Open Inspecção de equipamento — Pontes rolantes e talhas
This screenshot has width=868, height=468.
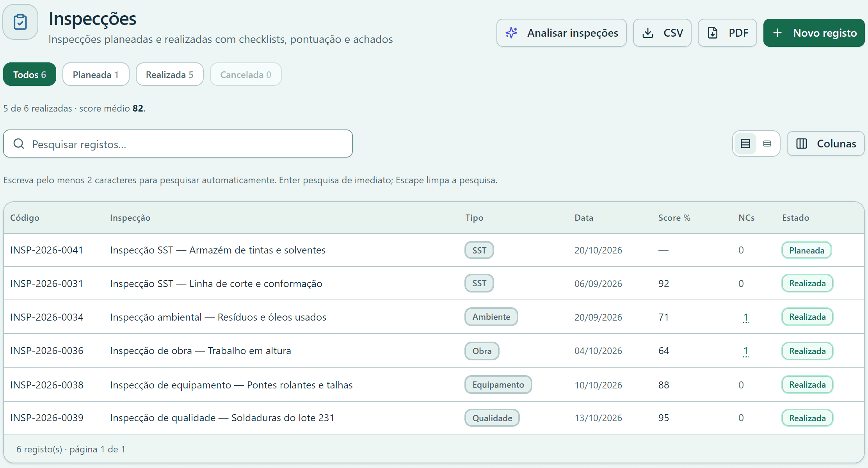[x=231, y=385]
